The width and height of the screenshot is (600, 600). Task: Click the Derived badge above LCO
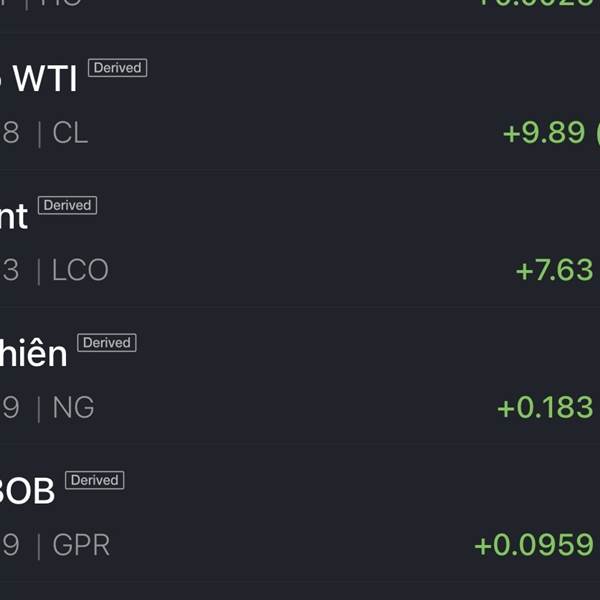coord(67,205)
